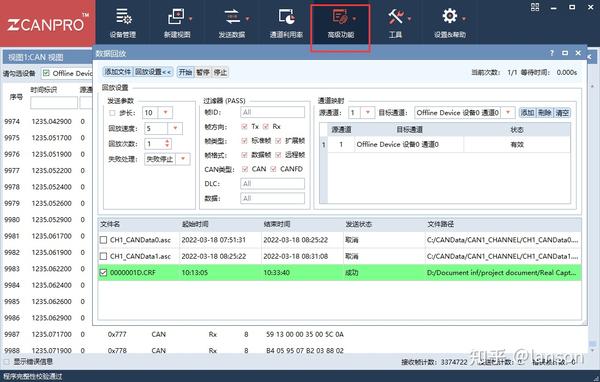Image resolution: width=600 pixels, height=382 pixels.
Task: Check the CH1_CANData1.asc file checkbox
Action: pyautogui.click(x=103, y=256)
